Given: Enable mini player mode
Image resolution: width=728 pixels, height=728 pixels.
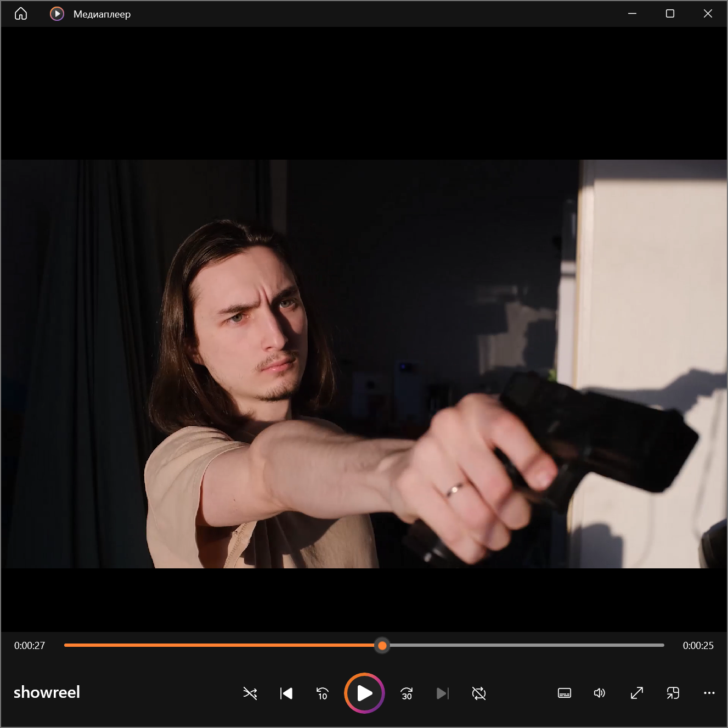Looking at the screenshot, I should tap(673, 693).
